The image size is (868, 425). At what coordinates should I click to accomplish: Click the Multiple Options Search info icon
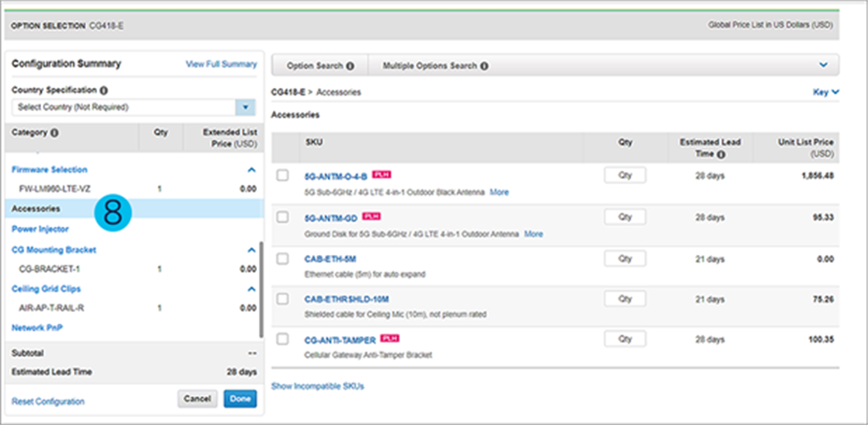click(x=484, y=66)
